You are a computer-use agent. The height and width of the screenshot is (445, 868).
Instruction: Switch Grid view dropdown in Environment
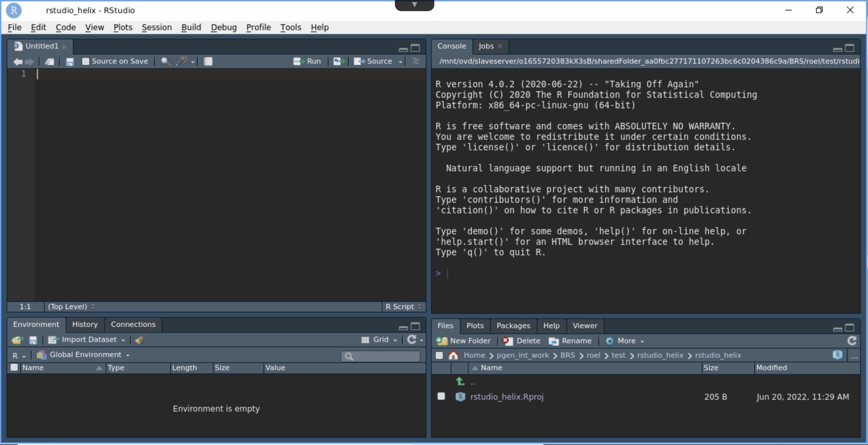click(379, 340)
